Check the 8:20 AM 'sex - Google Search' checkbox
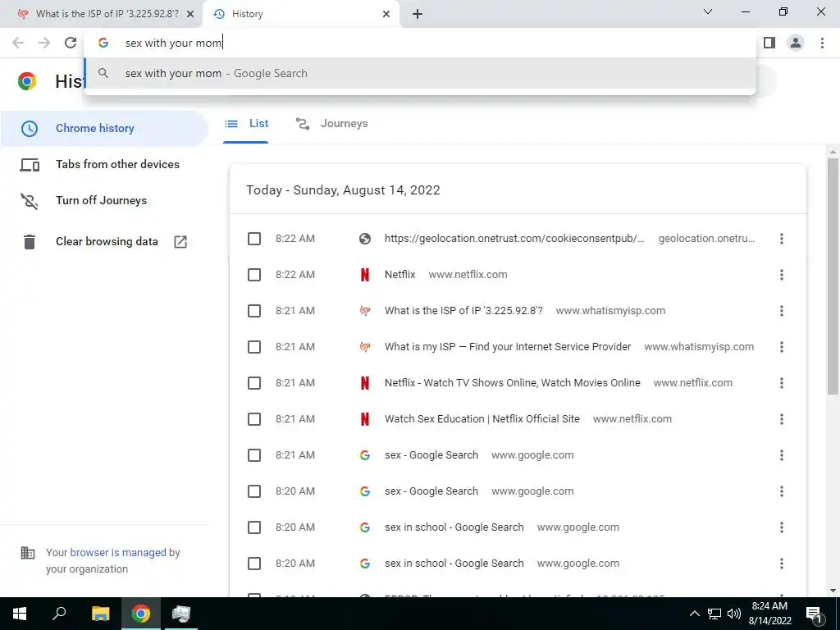Image resolution: width=840 pixels, height=630 pixels. (x=254, y=491)
